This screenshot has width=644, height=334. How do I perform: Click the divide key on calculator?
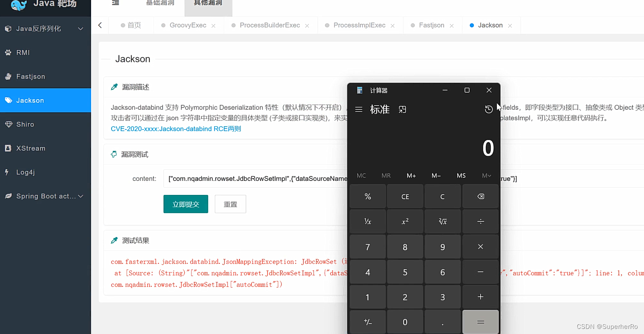point(480,222)
